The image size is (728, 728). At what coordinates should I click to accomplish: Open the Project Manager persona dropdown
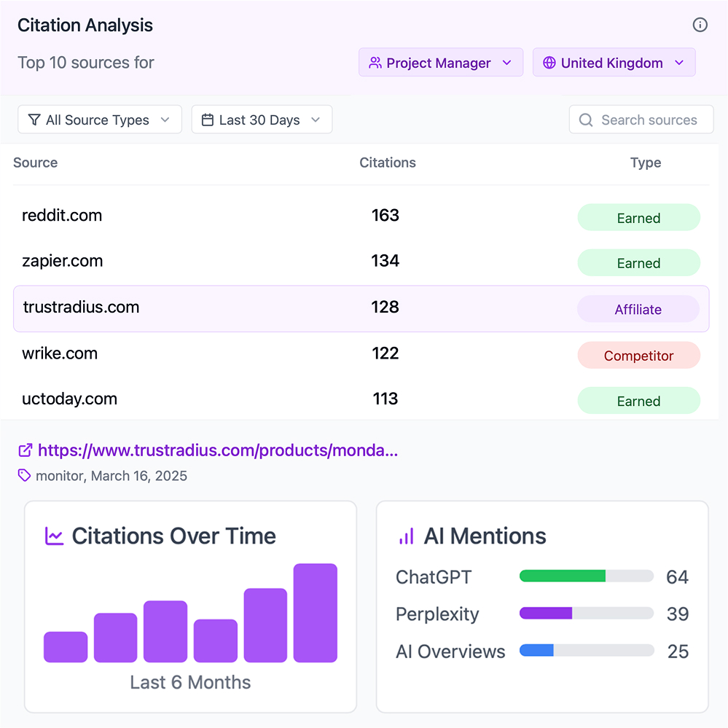tap(440, 63)
